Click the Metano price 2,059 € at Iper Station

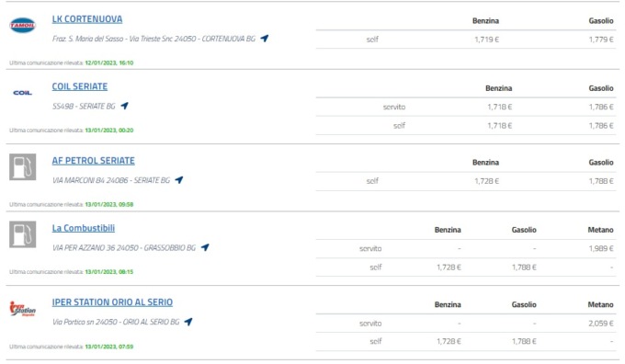tap(601, 324)
